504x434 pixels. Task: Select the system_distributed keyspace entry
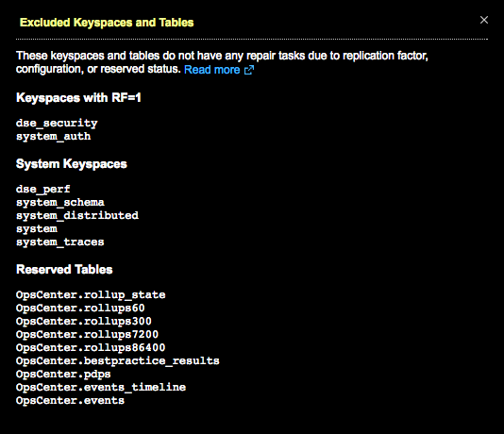(77, 215)
